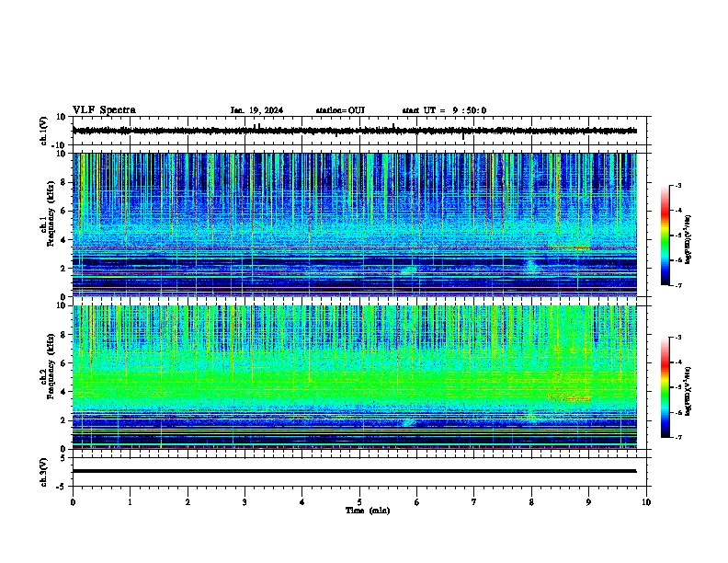Click the ch.2 spectrogram color scale bar
Screen dimensions: 728x563
point(665,387)
